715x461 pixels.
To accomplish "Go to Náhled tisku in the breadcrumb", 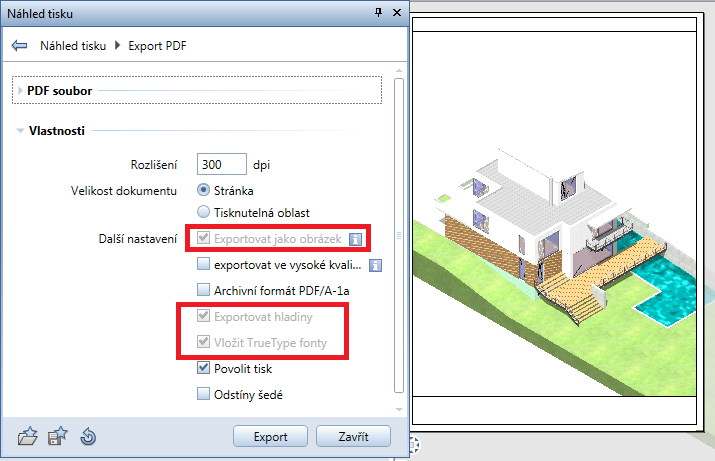I will (73, 46).
